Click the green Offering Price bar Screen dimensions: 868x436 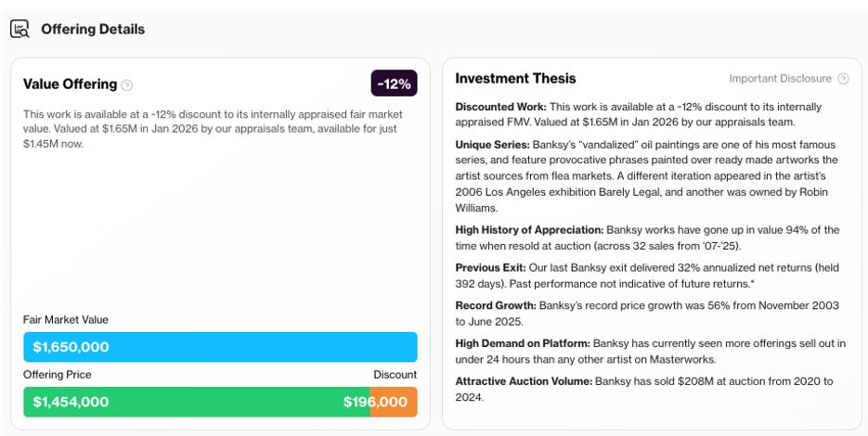(x=197, y=402)
